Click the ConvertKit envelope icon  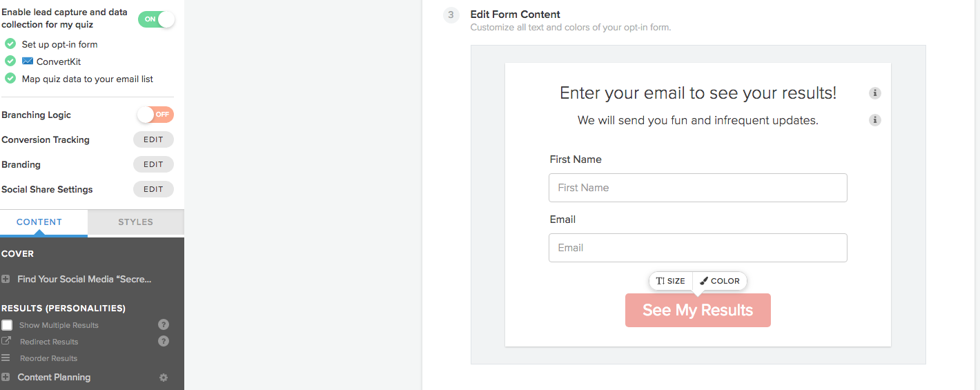tap(28, 61)
